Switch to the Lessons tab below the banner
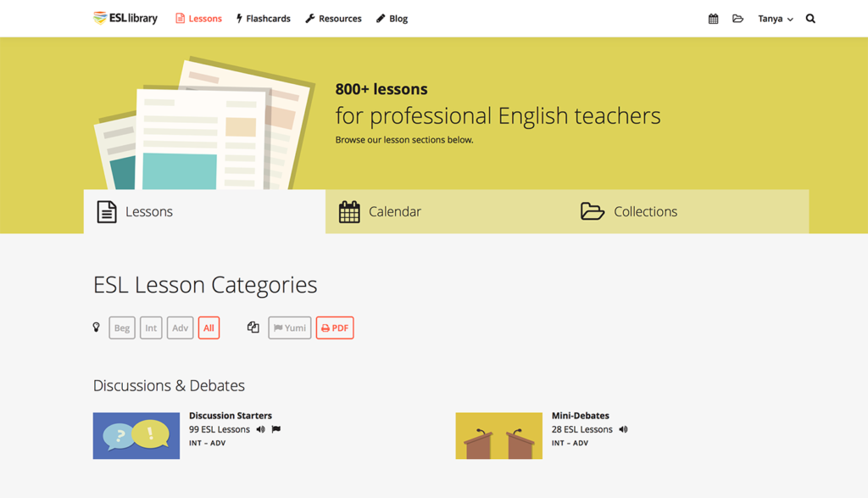Image resolution: width=868 pixels, height=498 pixels. (x=204, y=211)
